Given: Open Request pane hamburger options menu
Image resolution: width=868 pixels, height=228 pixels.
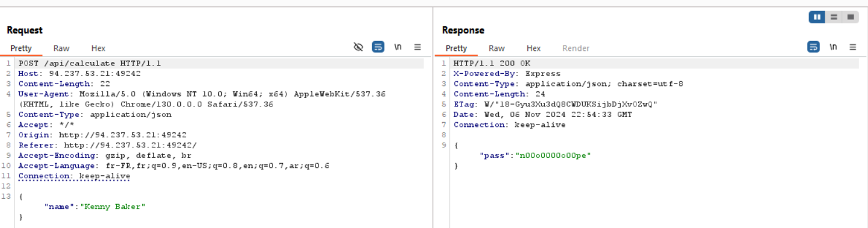Looking at the screenshot, I should click(418, 47).
